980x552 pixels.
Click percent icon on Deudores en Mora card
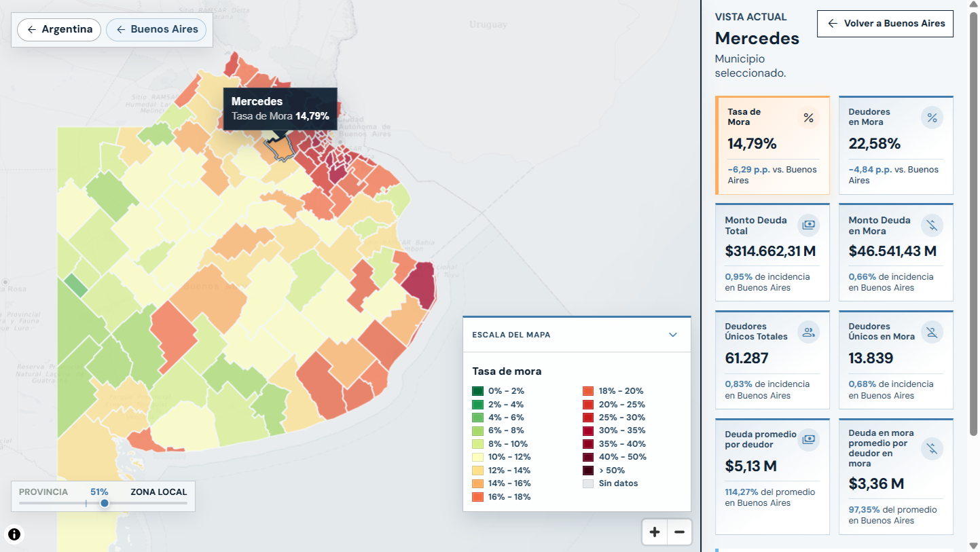[x=932, y=118]
